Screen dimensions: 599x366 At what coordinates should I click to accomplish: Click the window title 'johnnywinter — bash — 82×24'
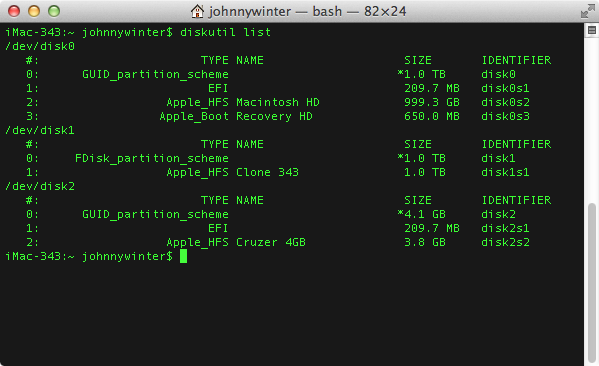pos(307,11)
